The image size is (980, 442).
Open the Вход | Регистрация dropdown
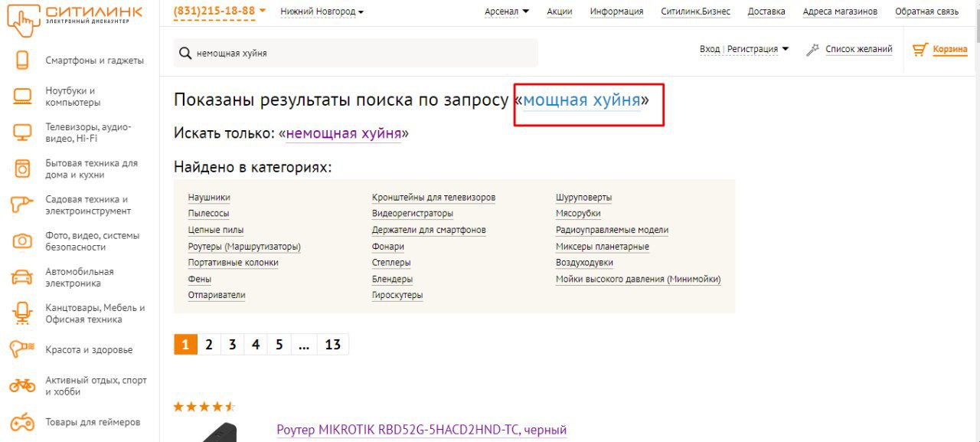tap(744, 49)
